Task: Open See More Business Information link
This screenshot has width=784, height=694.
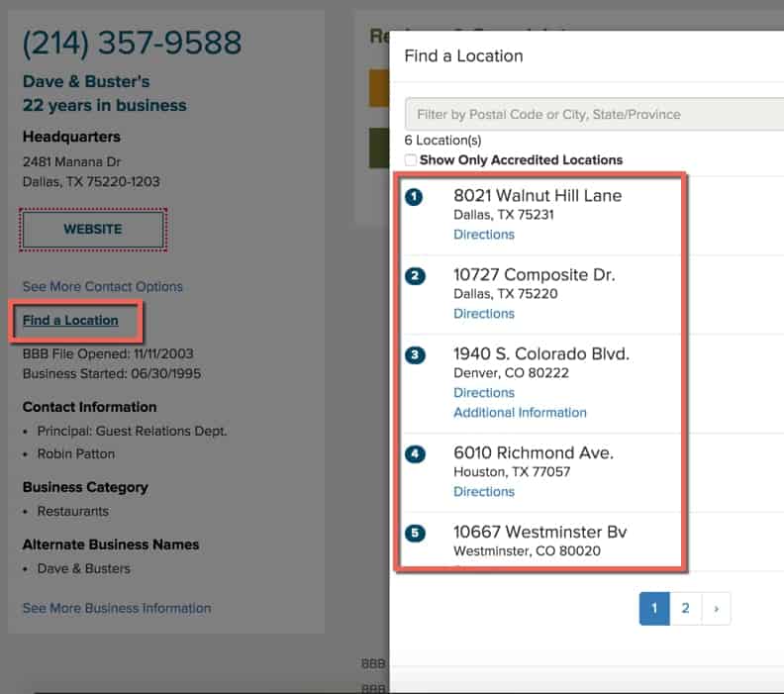Action: (117, 608)
